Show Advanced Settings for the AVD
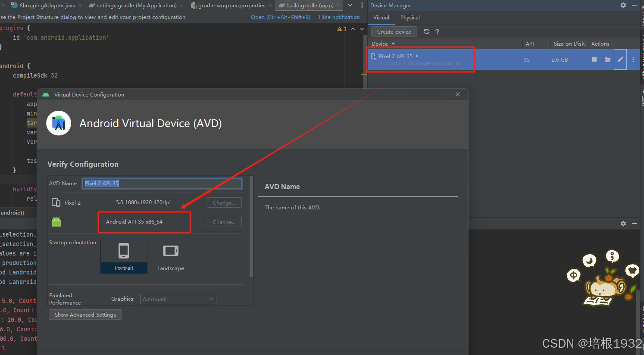This screenshot has height=355, width=644. click(85, 315)
